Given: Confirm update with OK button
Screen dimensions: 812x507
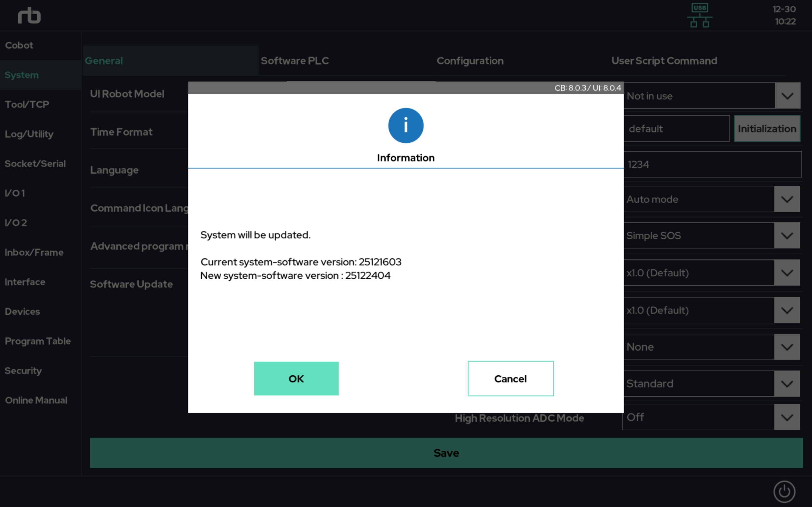Looking at the screenshot, I should [296, 378].
